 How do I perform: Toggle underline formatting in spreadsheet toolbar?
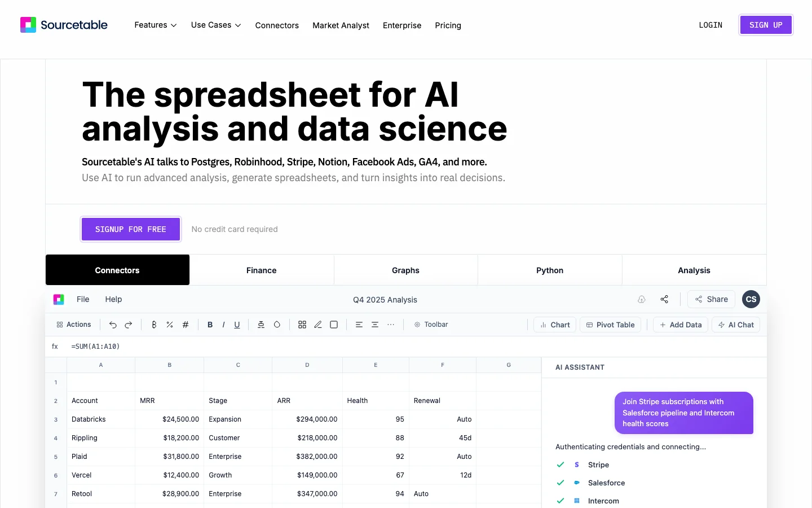[x=237, y=325]
